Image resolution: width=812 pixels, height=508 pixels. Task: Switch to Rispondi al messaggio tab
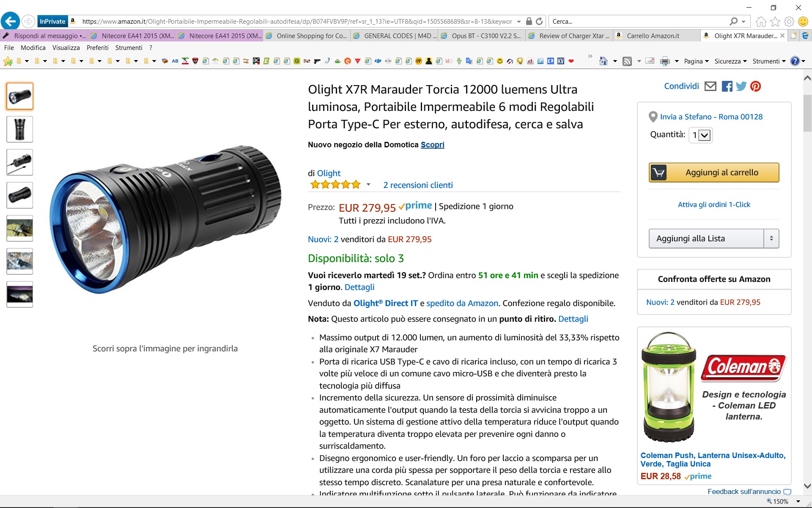44,36
